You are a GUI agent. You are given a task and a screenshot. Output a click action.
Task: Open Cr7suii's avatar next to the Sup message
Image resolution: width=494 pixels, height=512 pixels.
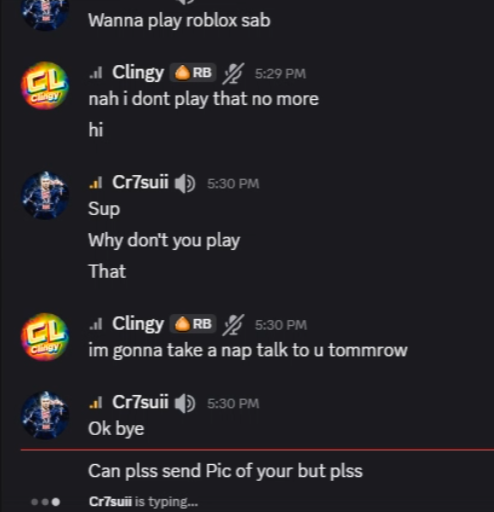pyautogui.click(x=45, y=195)
